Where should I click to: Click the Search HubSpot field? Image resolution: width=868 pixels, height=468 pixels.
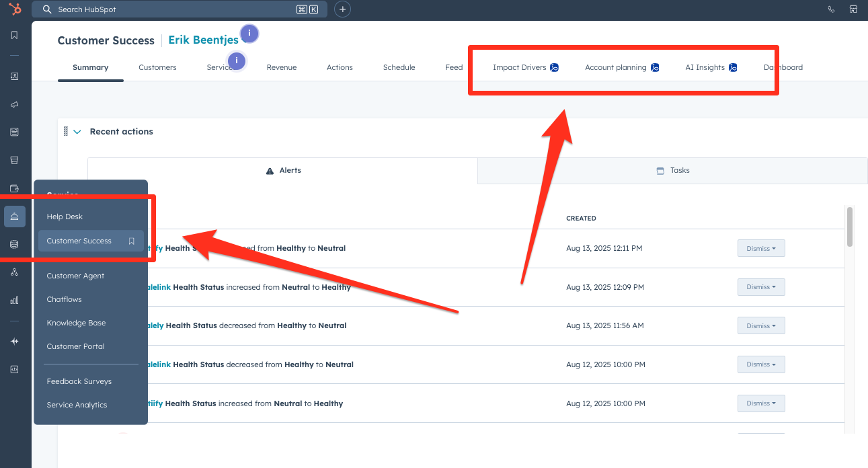pos(180,9)
